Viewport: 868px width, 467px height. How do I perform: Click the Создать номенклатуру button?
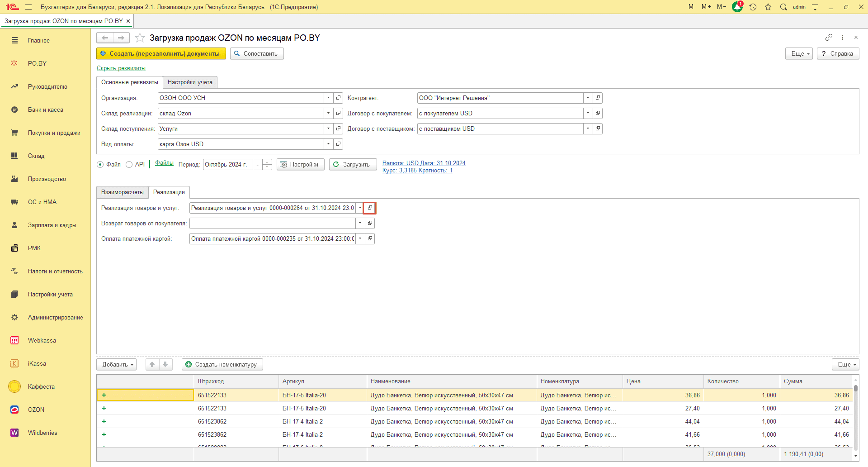tap(222, 364)
